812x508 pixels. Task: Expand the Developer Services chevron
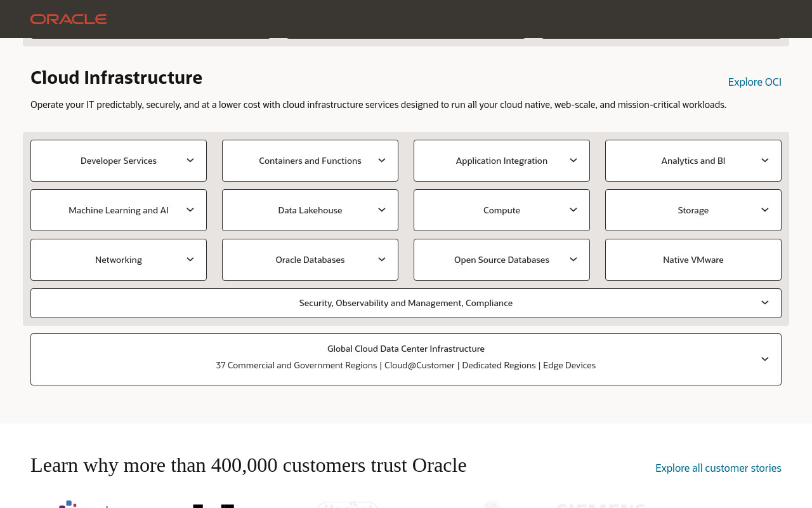(190, 160)
